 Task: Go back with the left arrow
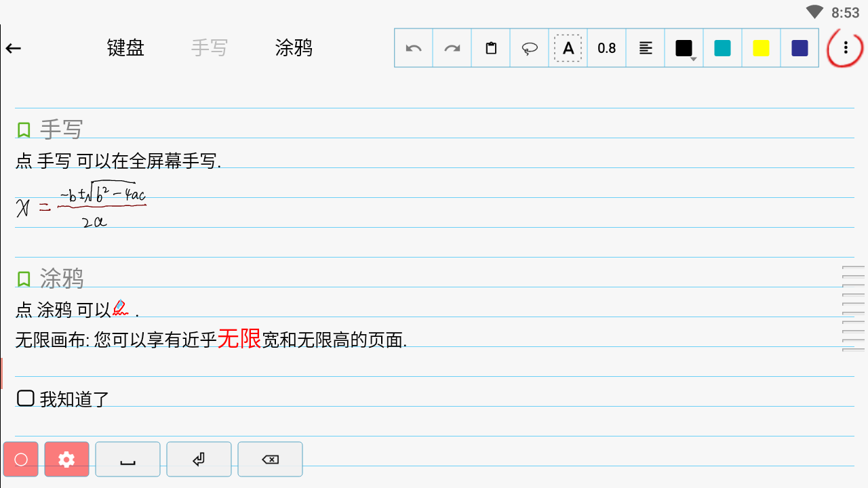[14, 48]
